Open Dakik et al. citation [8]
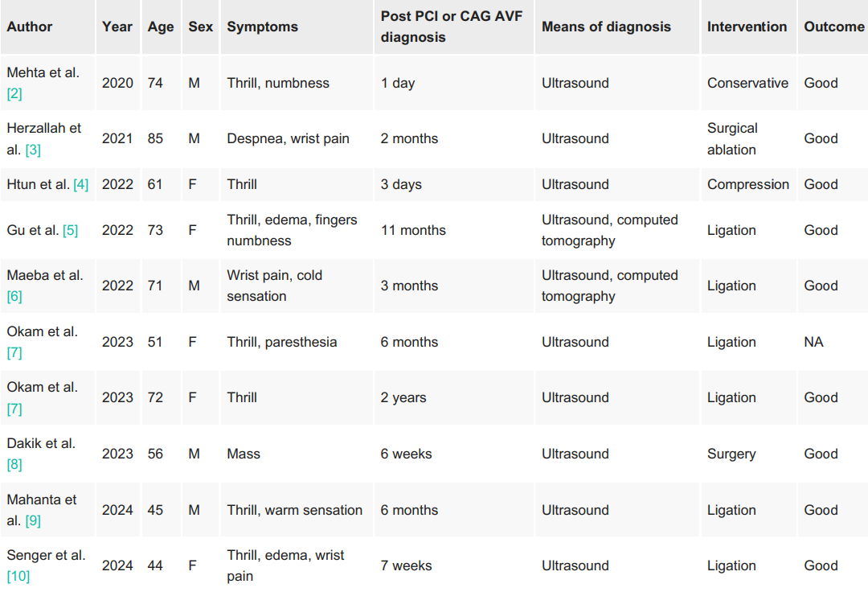Screen dimensions: 868x592 (14, 465)
